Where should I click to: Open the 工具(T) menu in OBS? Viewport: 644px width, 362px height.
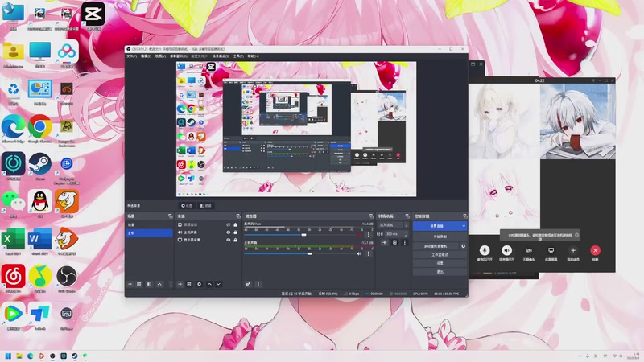pos(238,56)
